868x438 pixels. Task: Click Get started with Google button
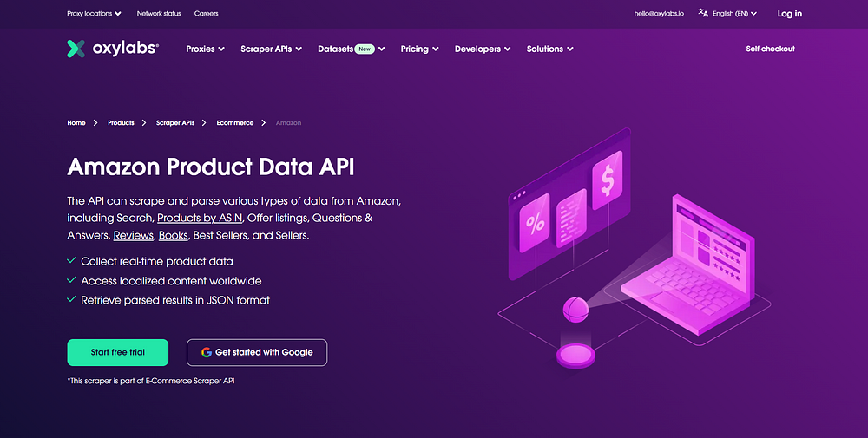(x=257, y=352)
